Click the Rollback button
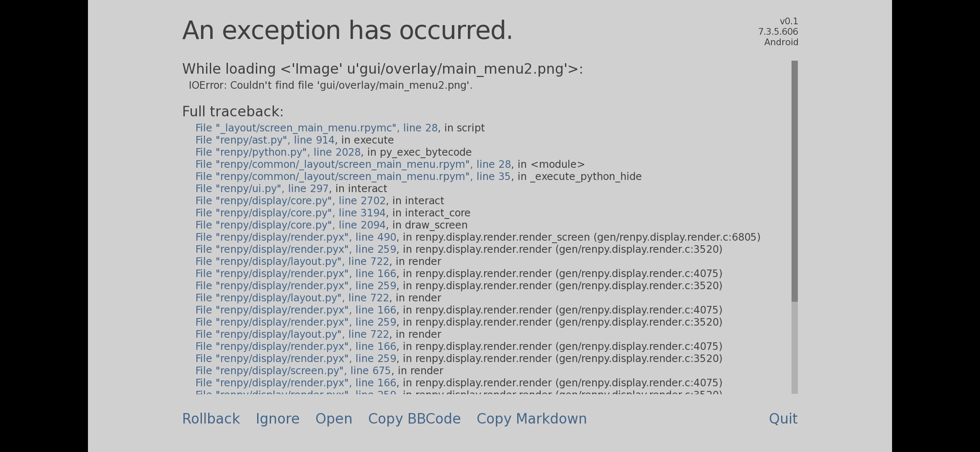This screenshot has height=452, width=980. (211, 418)
